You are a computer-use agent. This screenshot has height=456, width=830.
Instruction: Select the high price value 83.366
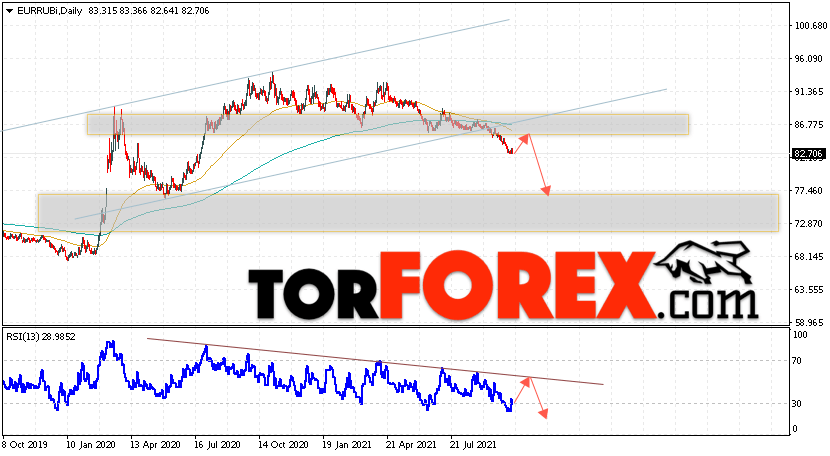(x=133, y=11)
